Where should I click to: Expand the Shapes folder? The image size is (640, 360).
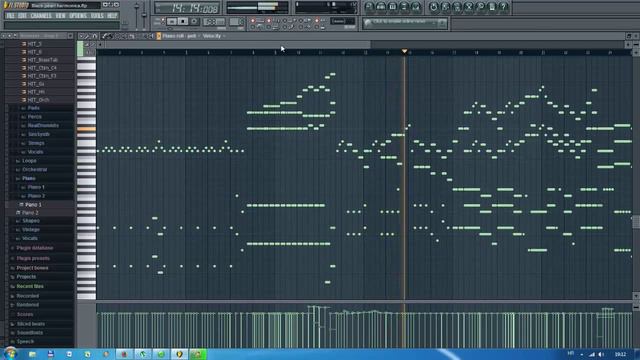[31, 221]
